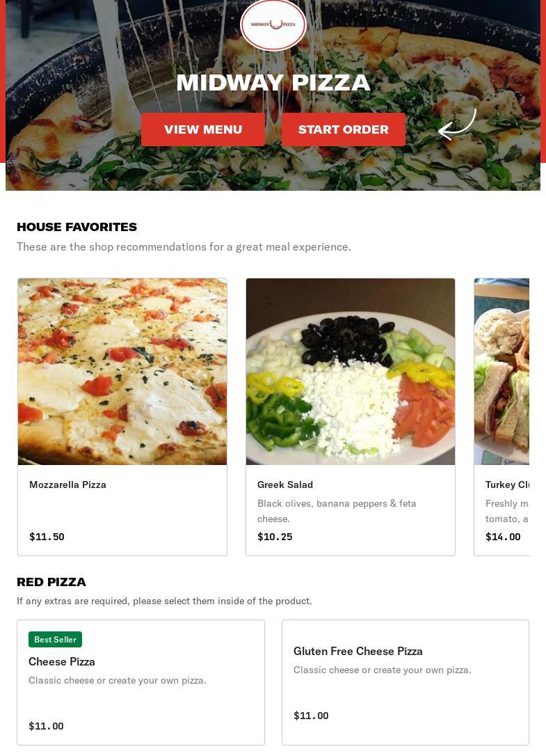Click the Red Pizza section heading
The width and height of the screenshot is (546, 756).
pyautogui.click(x=51, y=582)
